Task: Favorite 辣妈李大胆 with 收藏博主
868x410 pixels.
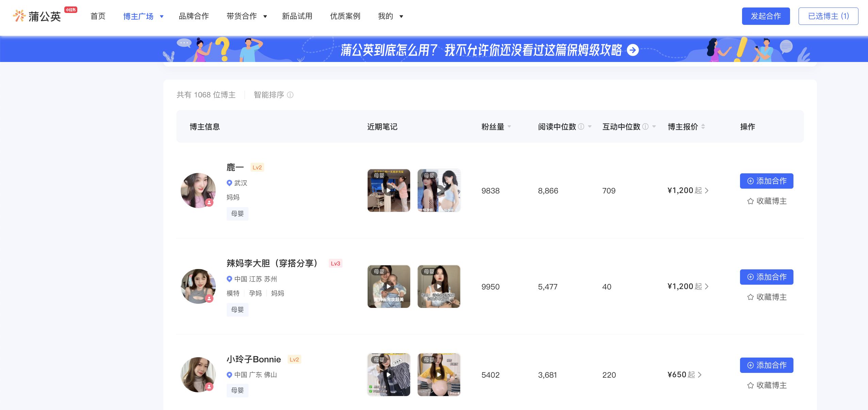Action: [767, 297]
